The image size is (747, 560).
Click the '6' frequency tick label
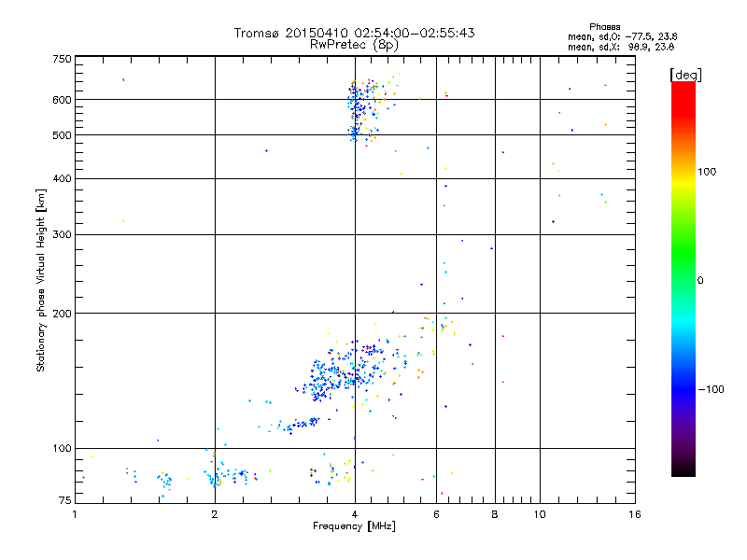coord(436,514)
